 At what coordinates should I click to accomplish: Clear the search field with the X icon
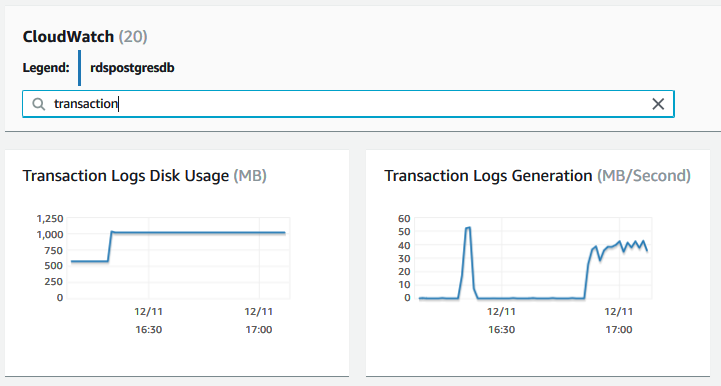tap(658, 104)
